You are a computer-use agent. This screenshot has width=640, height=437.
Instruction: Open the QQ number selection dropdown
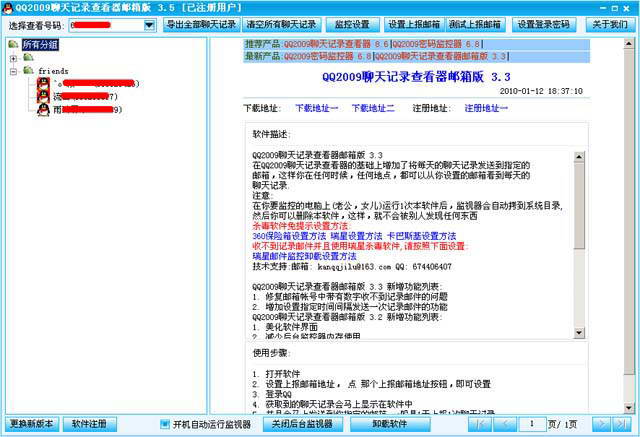(149, 25)
